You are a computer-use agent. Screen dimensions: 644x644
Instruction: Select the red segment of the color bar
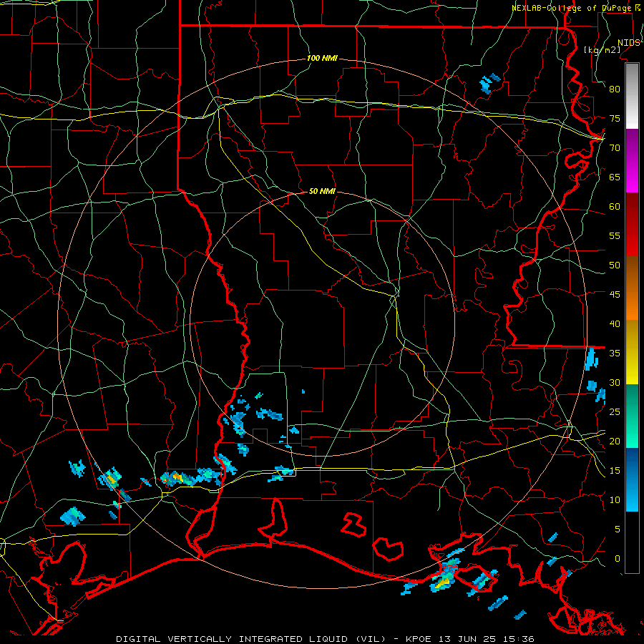tap(632, 225)
